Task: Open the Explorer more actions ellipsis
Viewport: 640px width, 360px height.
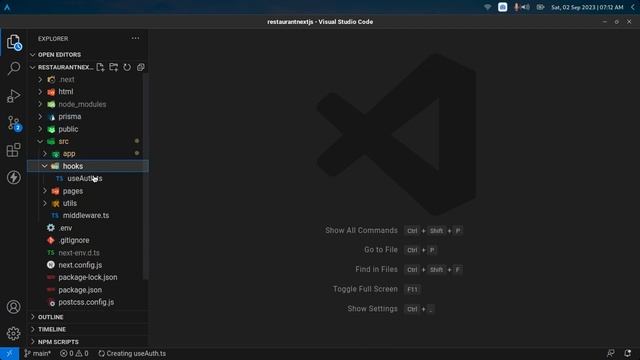Action: 135,38
